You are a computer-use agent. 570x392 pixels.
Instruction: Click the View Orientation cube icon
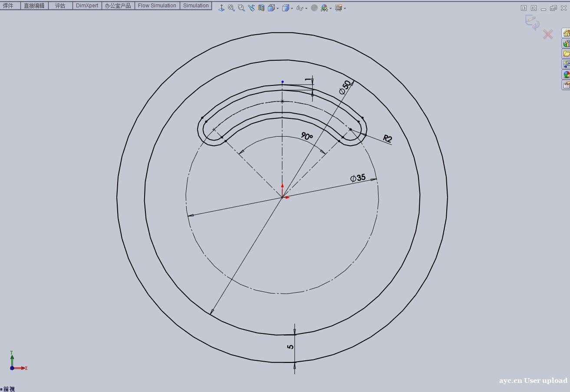click(271, 8)
